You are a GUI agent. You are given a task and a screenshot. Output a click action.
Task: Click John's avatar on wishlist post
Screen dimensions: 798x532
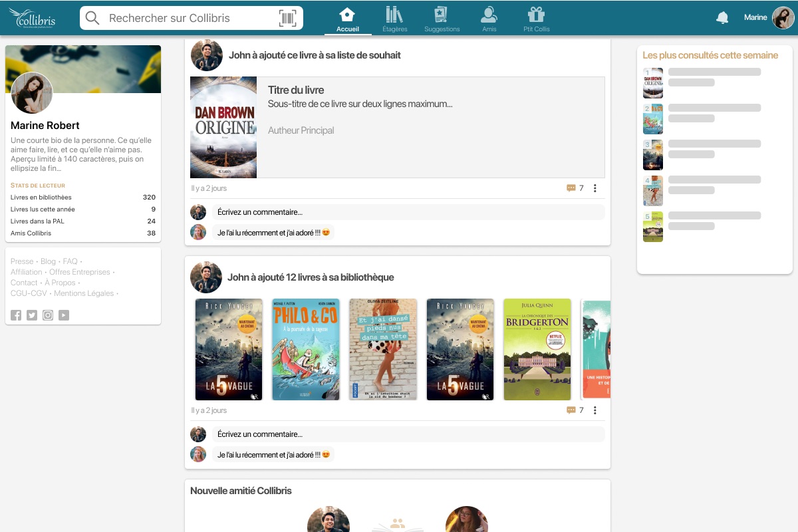tap(206, 55)
